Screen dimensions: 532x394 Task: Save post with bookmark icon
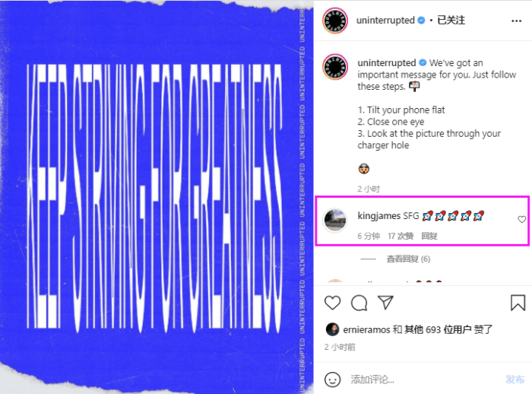pos(518,303)
